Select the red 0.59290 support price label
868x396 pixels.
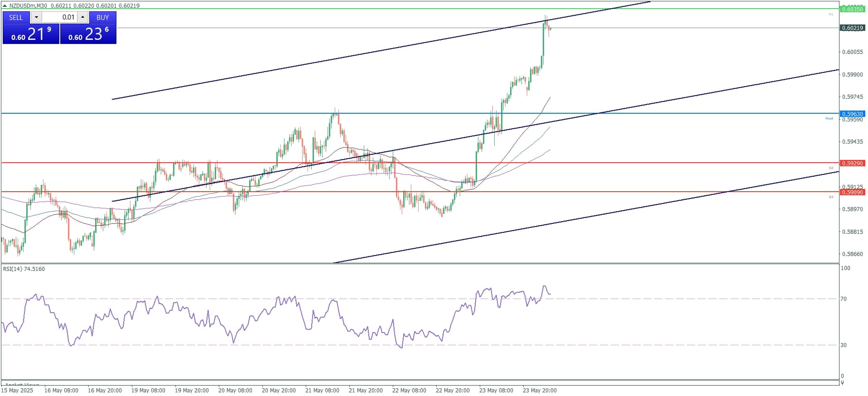852,163
